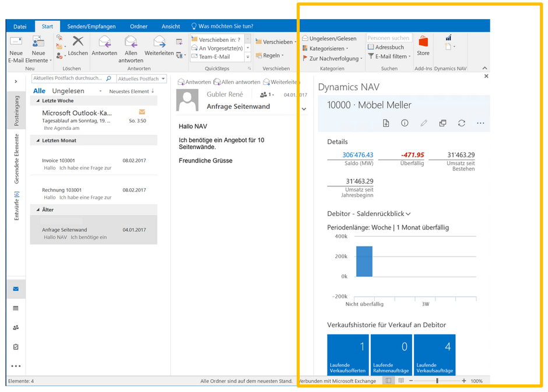
Task: Click the Neue E-Mail button
Action: [x=16, y=49]
